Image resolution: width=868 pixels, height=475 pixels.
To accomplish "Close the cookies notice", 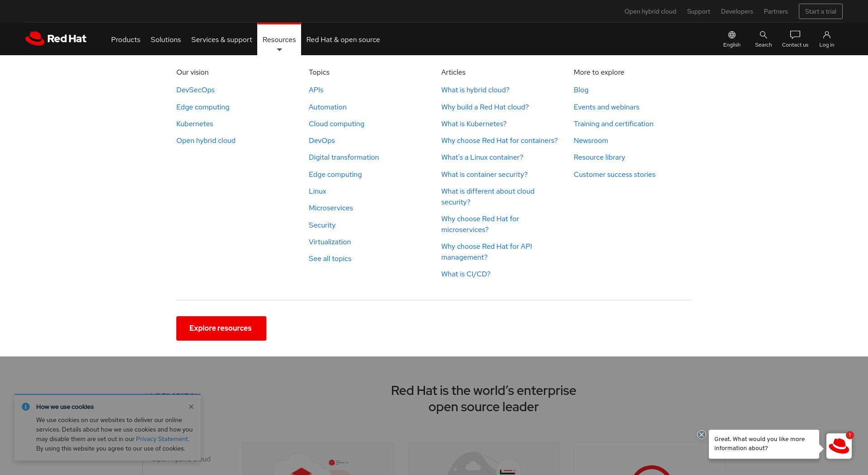I will (191, 407).
